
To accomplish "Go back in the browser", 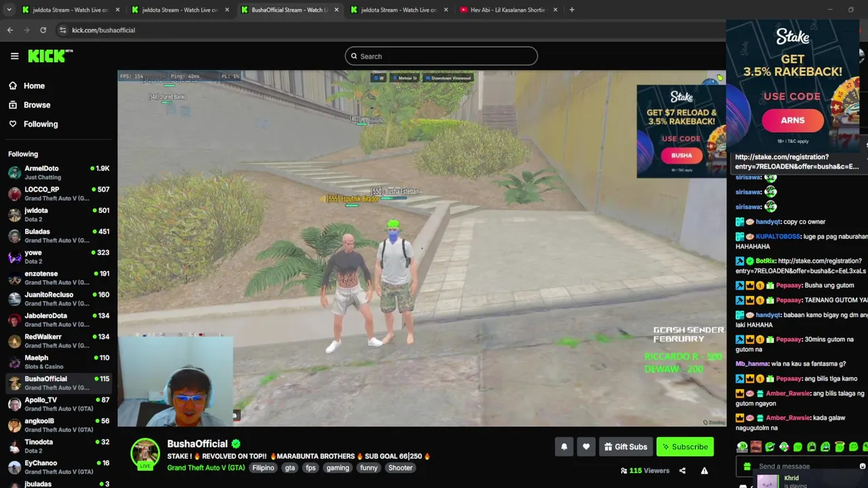I will (x=10, y=30).
